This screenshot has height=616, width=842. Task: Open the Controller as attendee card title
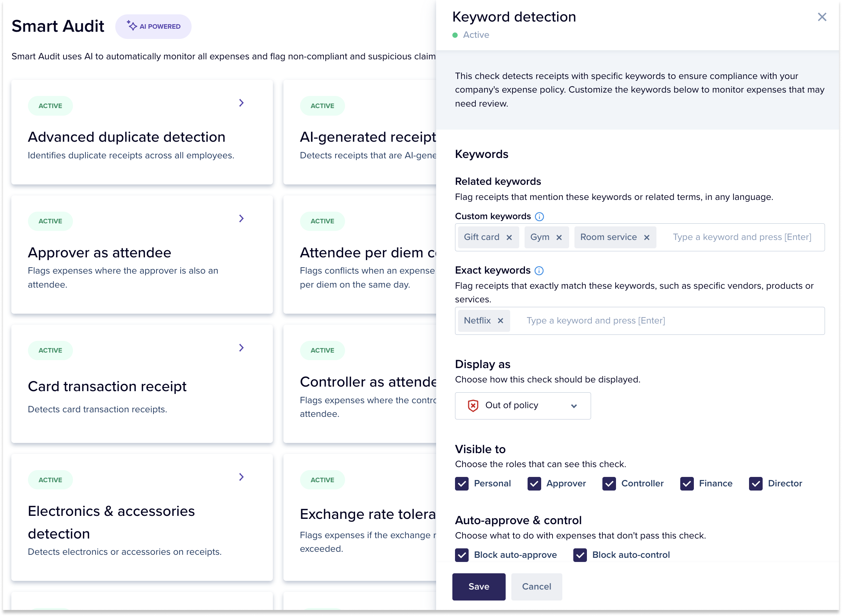368,382
